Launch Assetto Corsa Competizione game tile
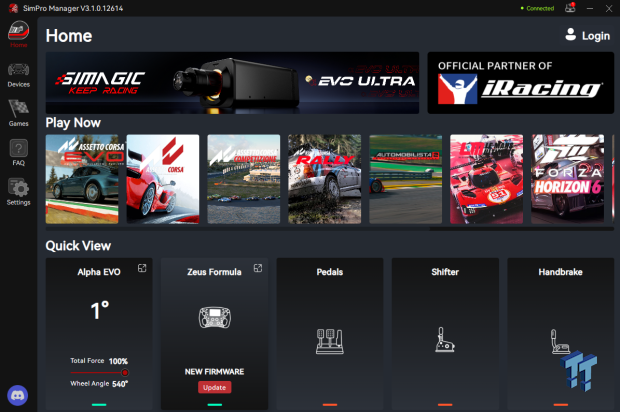The width and height of the screenshot is (620, 412). click(244, 179)
